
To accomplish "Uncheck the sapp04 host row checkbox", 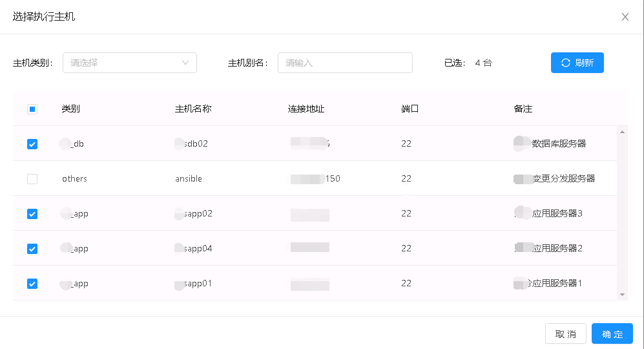I will point(32,249).
